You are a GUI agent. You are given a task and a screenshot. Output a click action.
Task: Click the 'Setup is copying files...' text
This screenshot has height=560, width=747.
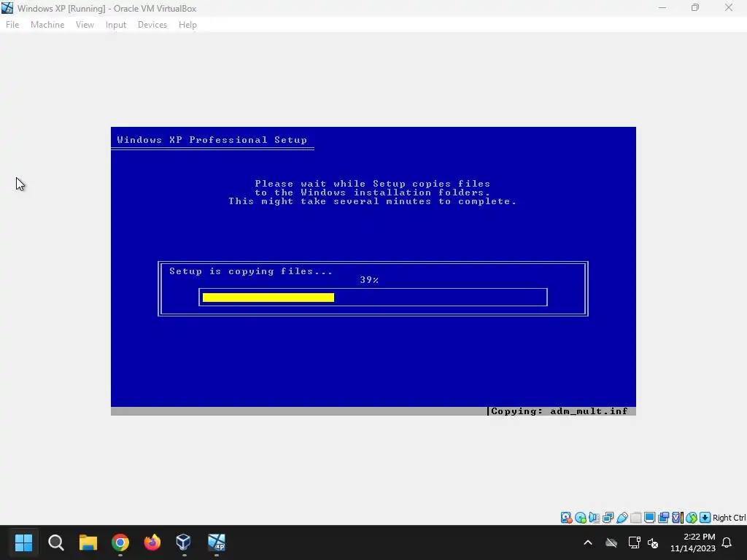(x=251, y=271)
